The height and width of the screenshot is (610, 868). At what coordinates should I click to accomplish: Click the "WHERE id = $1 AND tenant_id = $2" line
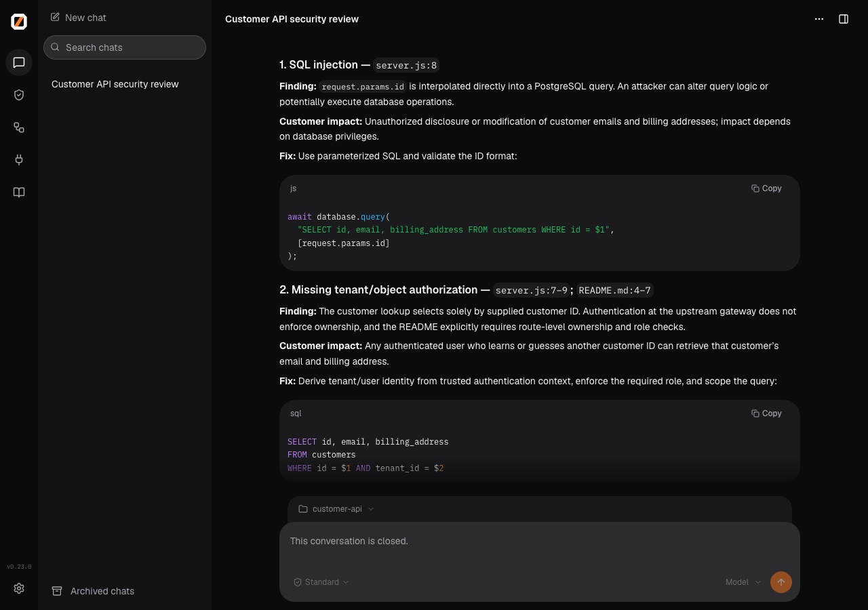point(366,468)
